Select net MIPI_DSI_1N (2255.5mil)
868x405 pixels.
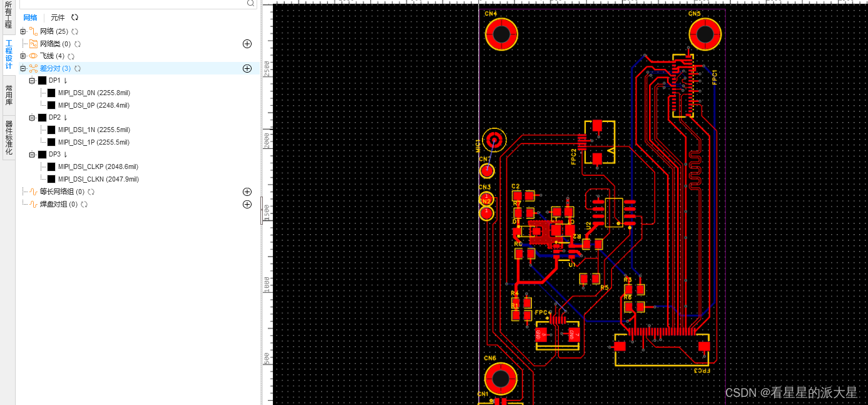coord(94,130)
